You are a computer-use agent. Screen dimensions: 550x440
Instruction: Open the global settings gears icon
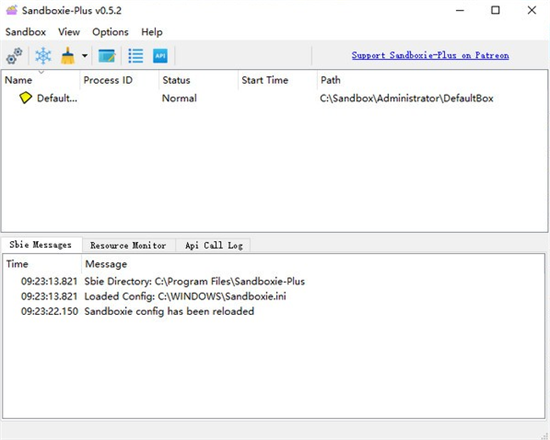(14, 56)
